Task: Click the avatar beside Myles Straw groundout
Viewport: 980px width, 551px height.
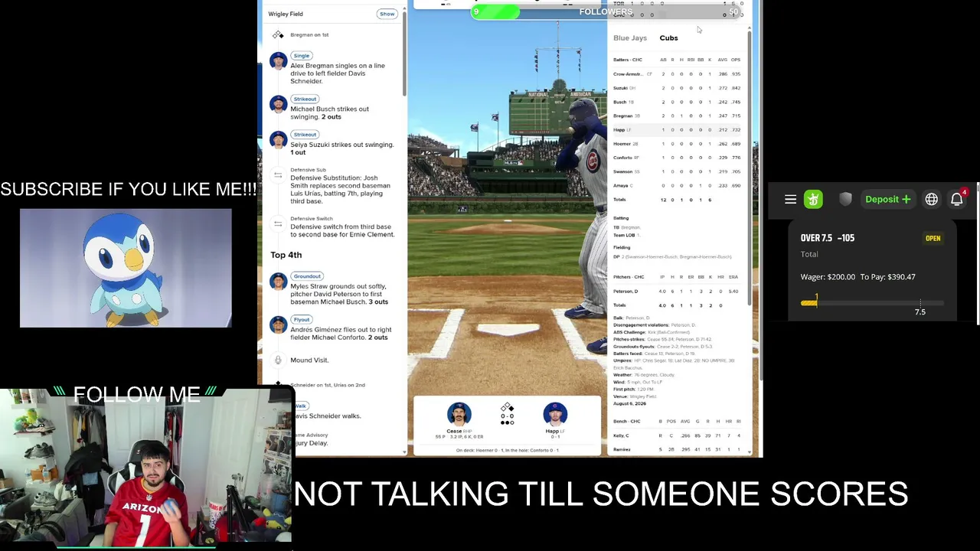Action: click(278, 282)
